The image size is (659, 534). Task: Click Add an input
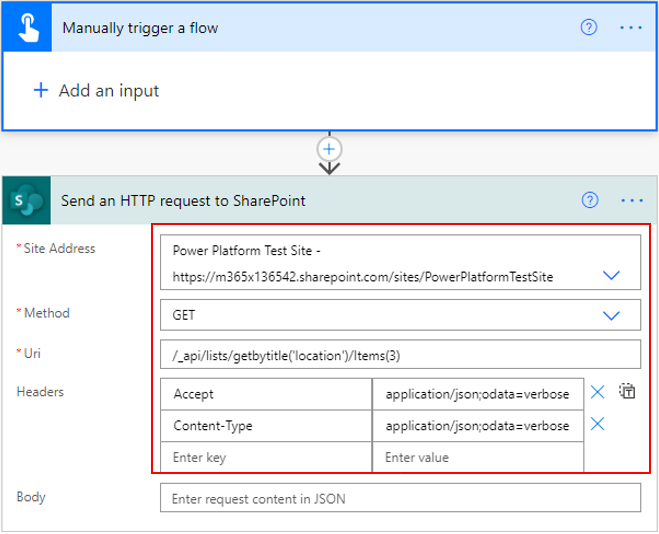tap(109, 91)
